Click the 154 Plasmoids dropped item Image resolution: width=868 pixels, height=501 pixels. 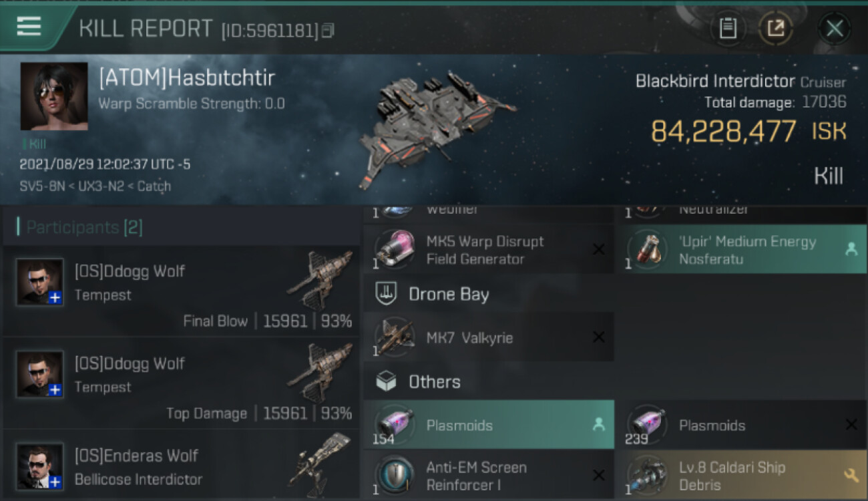tap(489, 425)
